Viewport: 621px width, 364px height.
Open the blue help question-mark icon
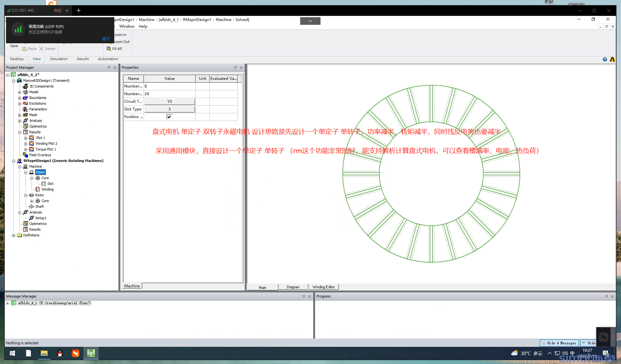(x=605, y=59)
